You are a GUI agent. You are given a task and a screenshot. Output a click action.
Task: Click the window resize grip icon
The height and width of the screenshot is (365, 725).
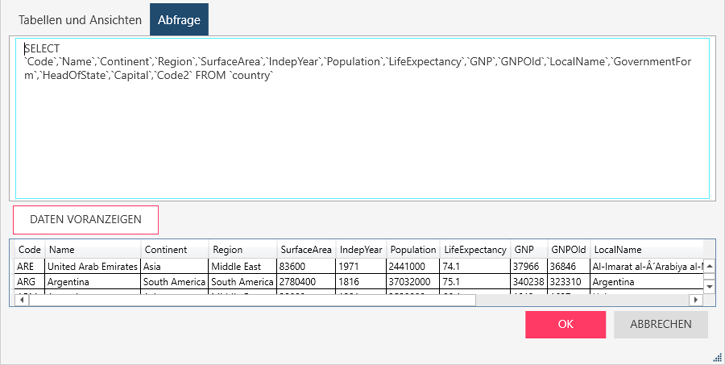point(718,358)
